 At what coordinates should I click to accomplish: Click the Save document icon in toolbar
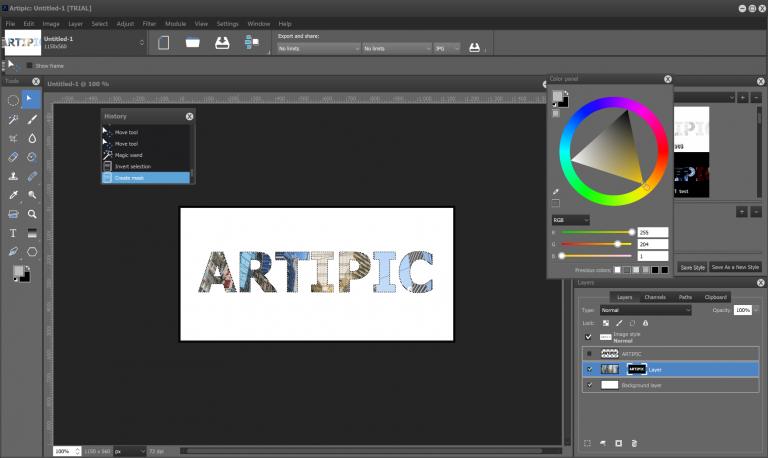point(222,43)
